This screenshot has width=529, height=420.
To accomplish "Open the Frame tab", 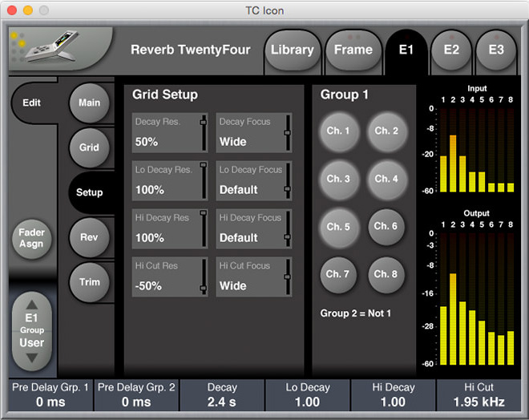I will 353,50.
